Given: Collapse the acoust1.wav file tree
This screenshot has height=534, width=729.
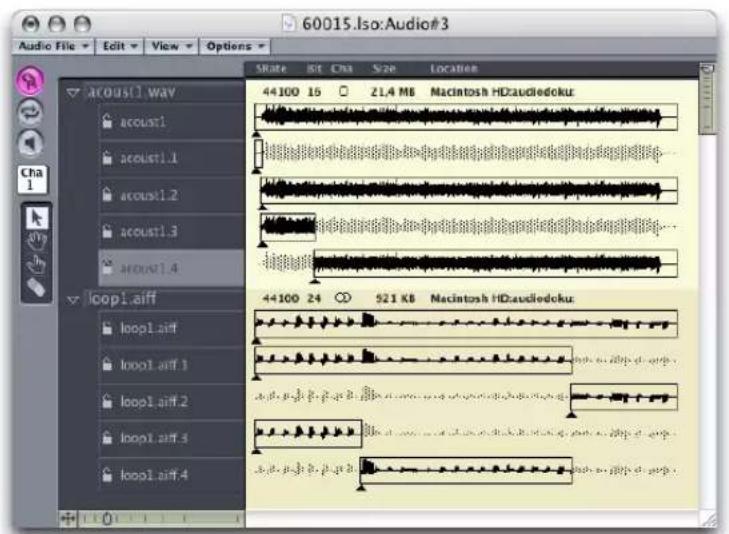Looking at the screenshot, I should [73, 92].
